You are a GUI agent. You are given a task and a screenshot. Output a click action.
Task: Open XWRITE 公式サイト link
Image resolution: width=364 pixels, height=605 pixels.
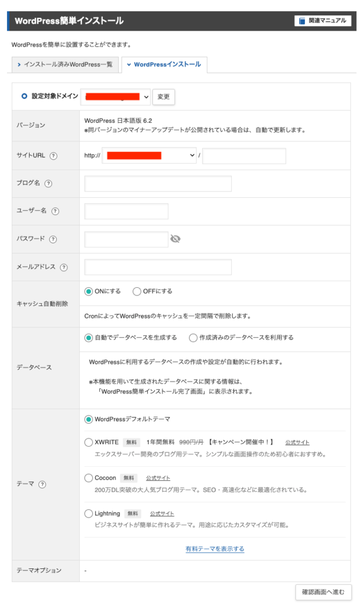(297, 443)
